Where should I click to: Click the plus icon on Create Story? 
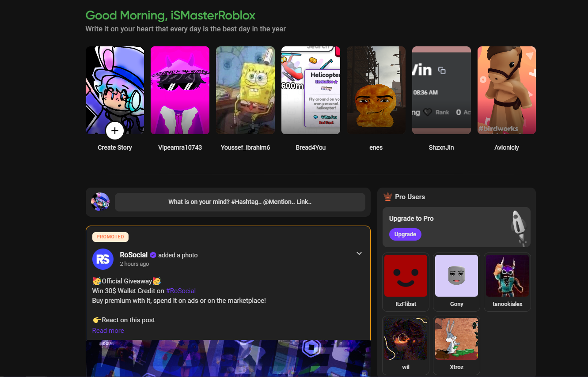click(115, 131)
